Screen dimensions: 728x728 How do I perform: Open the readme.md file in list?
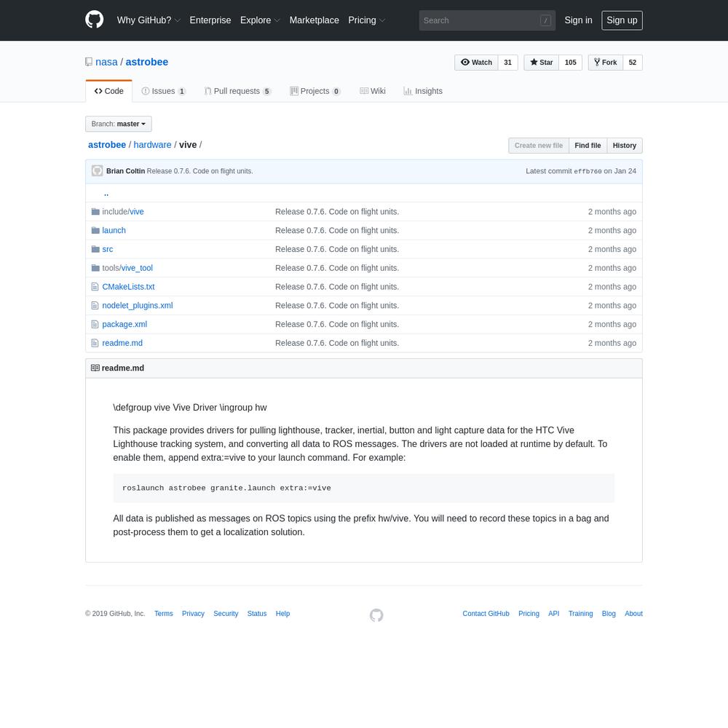122,343
